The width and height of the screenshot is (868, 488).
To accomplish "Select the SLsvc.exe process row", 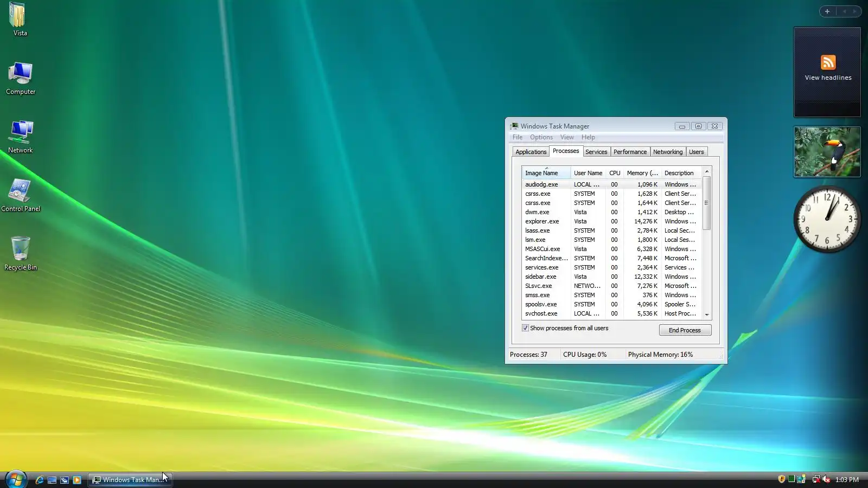I will pos(612,286).
